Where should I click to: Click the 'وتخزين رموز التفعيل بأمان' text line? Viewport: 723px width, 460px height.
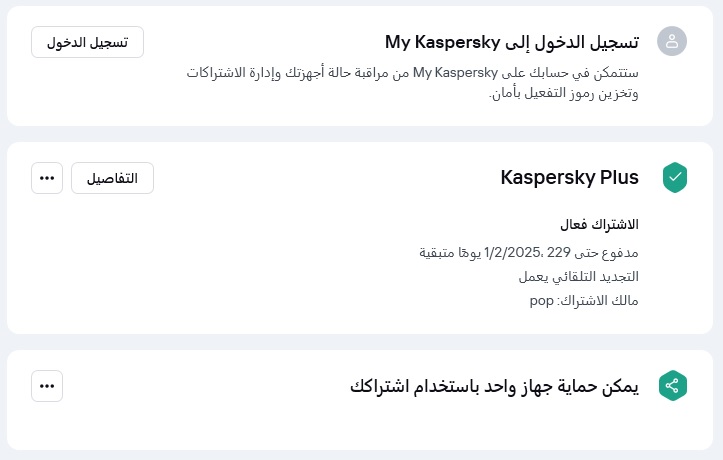(563, 94)
